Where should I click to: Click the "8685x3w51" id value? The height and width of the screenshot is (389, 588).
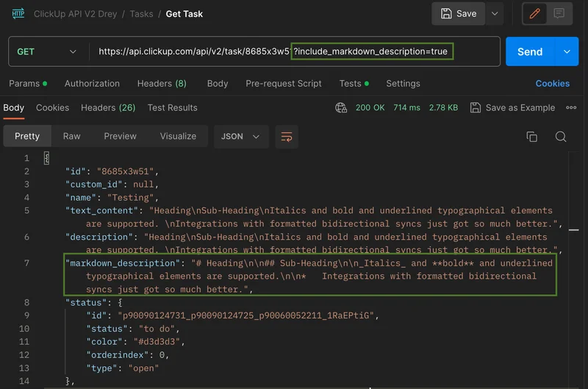click(x=125, y=171)
